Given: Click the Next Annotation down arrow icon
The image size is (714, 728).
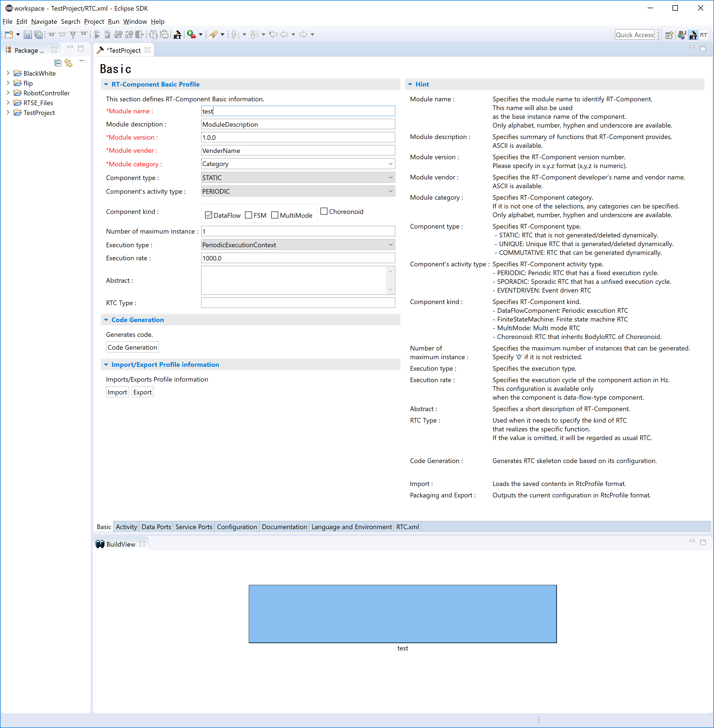Looking at the screenshot, I should coord(235,35).
